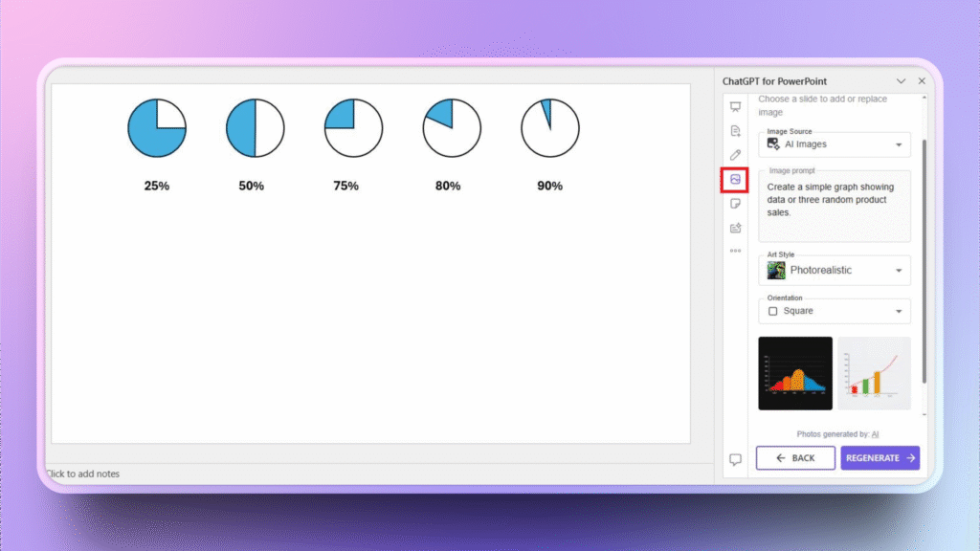Click the chat bubble icon near BACK
980x551 pixels.
coord(735,458)
